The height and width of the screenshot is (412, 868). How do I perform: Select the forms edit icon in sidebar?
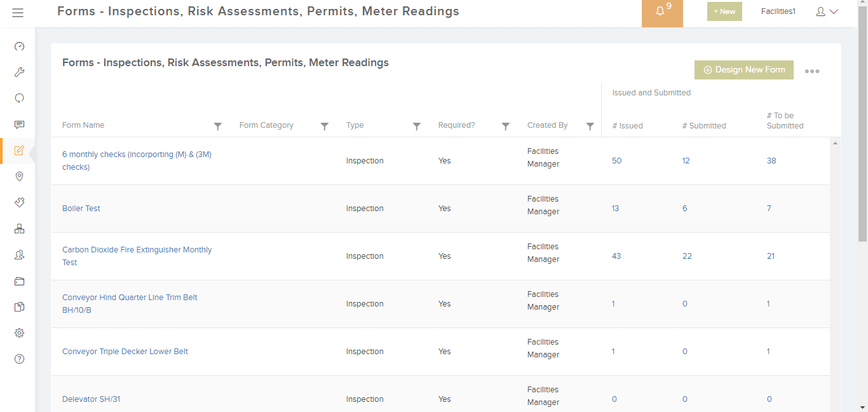click(x=19, y=151)
